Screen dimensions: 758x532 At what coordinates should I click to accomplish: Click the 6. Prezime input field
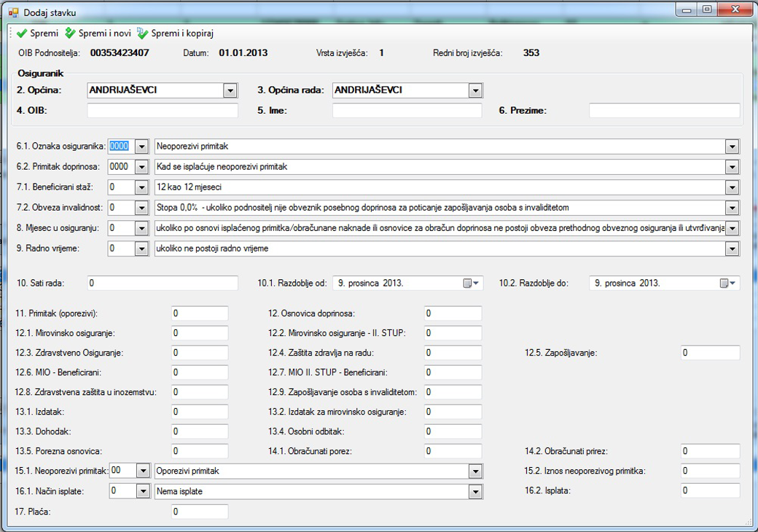tap(664, 111)
